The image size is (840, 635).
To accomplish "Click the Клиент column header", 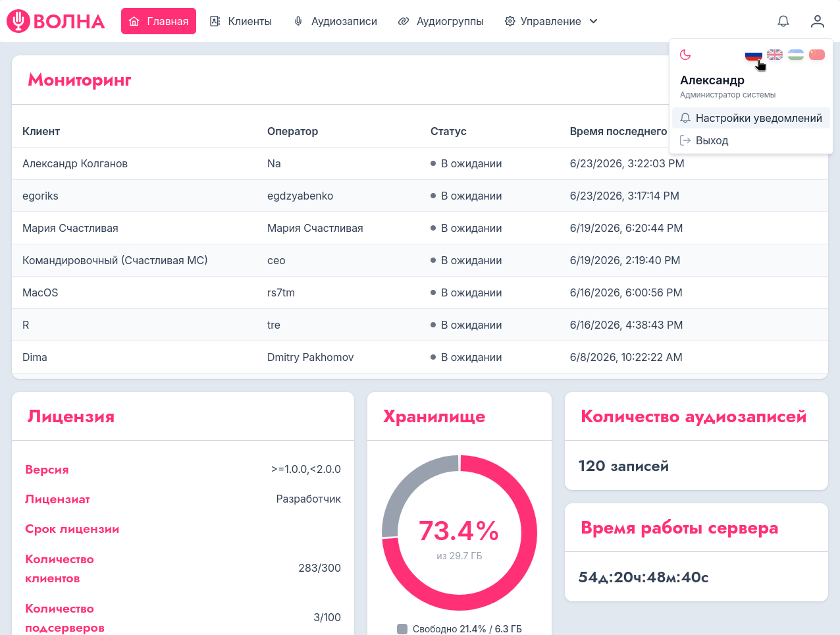I will click(41, 131).
